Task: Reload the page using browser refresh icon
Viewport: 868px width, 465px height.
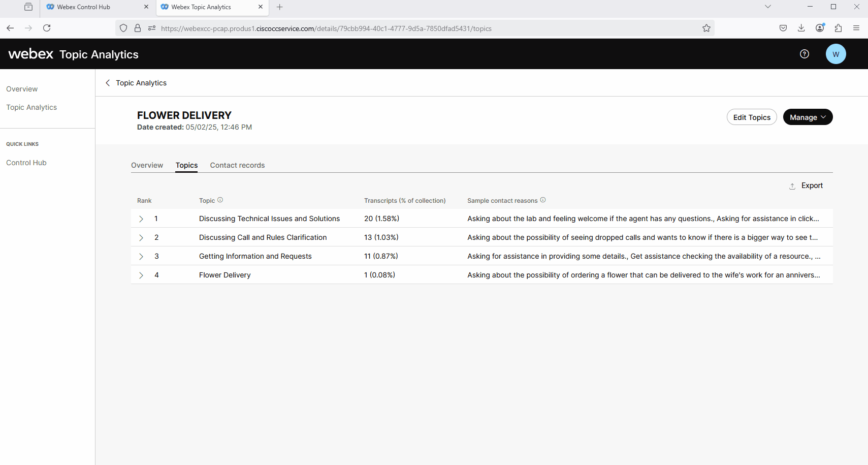Action: tap(47, 28)
